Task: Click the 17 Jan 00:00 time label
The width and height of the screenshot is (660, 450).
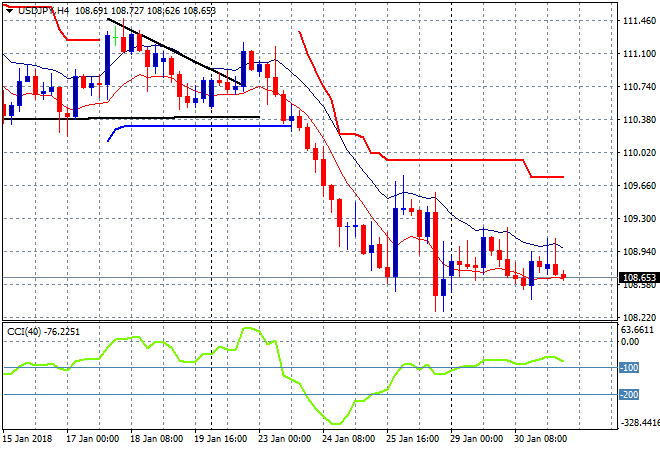Action: tap(93, 439)
